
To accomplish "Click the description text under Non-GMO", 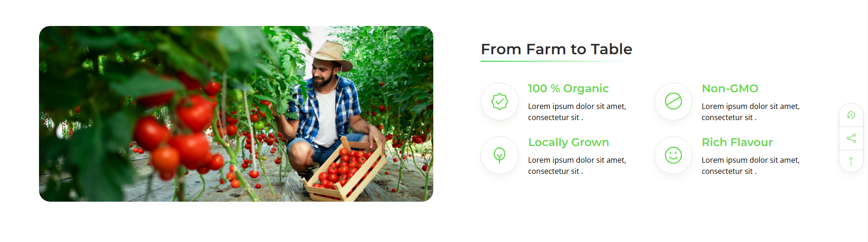I will 751,112.
